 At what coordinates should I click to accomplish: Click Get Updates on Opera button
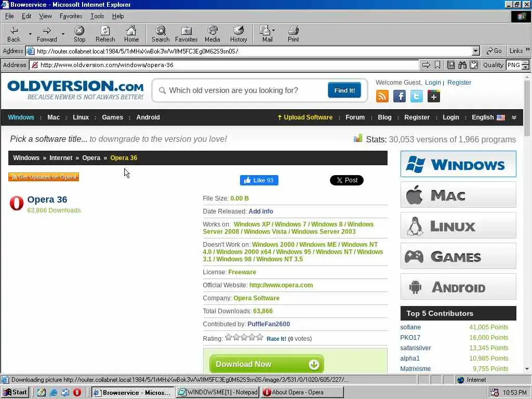tap(44, 177)
